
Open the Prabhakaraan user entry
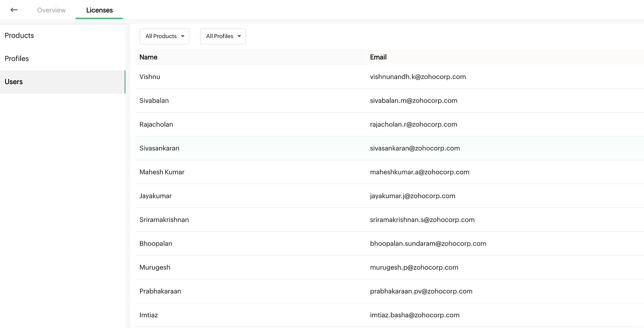pyautogui.click(x=160, y=291)
